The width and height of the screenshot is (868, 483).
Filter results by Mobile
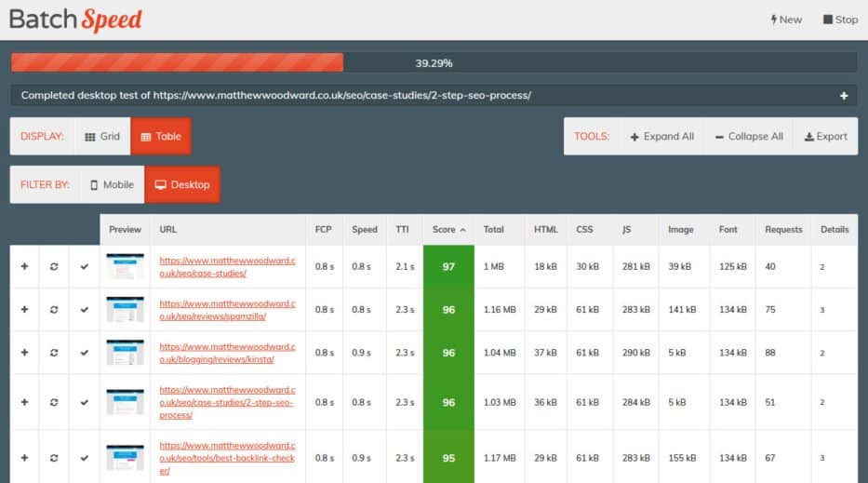113,184
